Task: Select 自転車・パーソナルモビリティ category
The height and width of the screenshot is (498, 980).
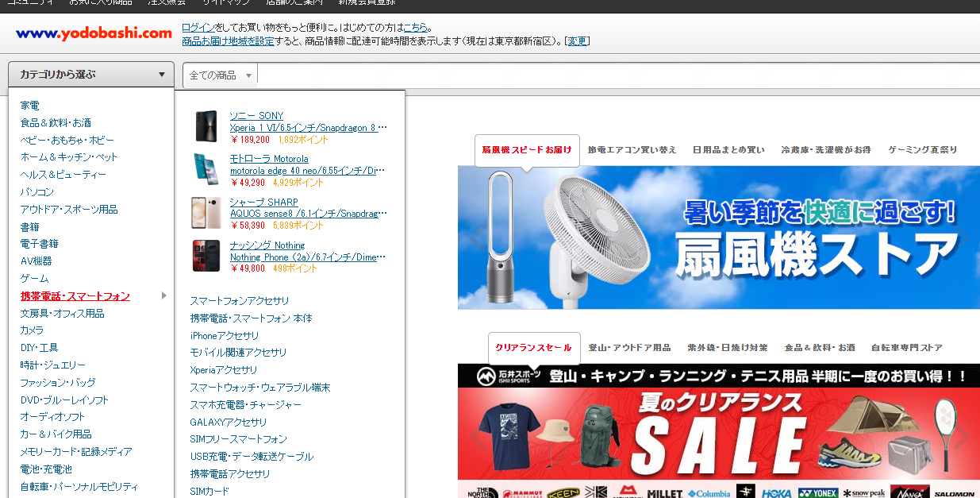Action: [x=79, y=487]
